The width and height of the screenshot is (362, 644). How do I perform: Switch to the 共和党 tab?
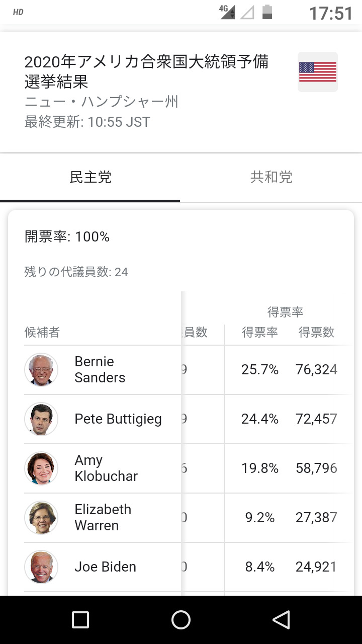(271, 177)
